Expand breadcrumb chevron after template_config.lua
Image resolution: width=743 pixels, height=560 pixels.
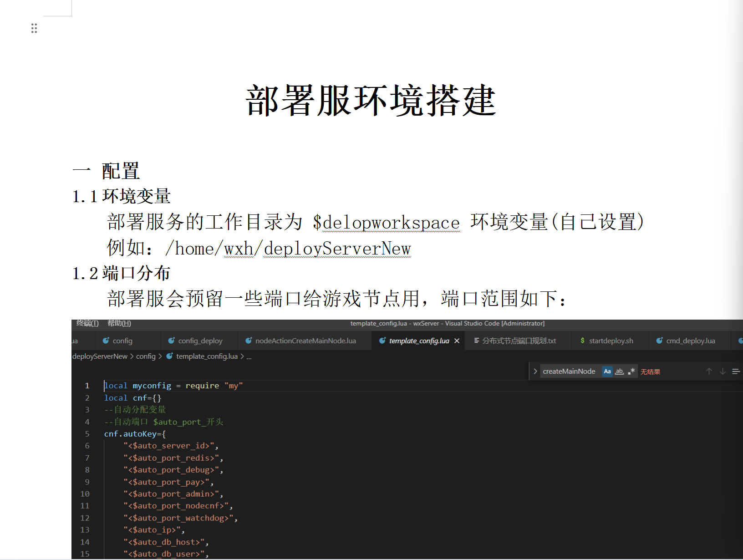(242, 356)
